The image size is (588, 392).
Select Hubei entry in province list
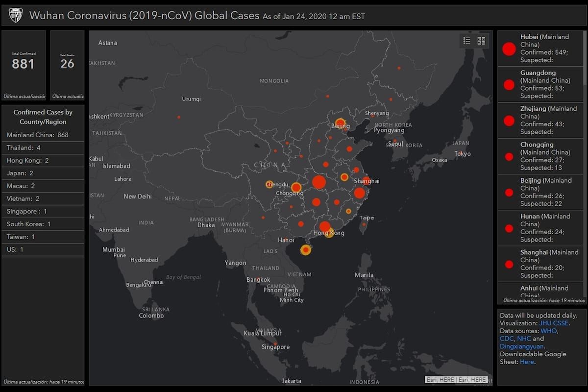click(541, 49)
